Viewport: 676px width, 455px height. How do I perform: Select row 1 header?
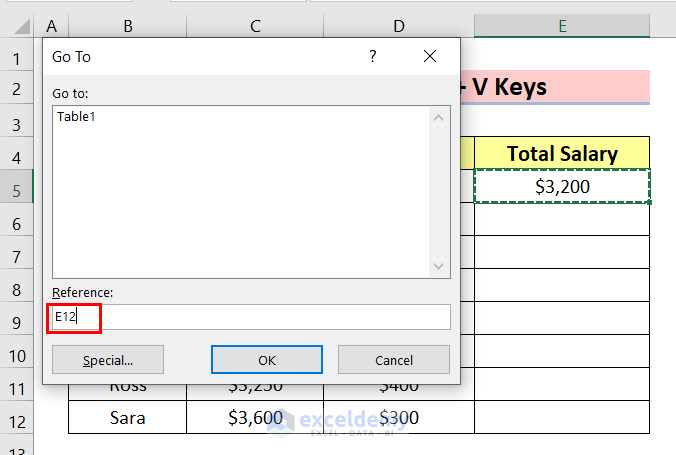[16, 54]
